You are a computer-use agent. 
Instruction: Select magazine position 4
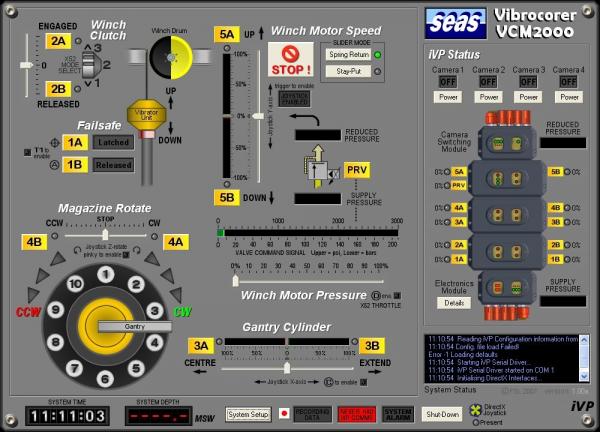coord(155,342)
